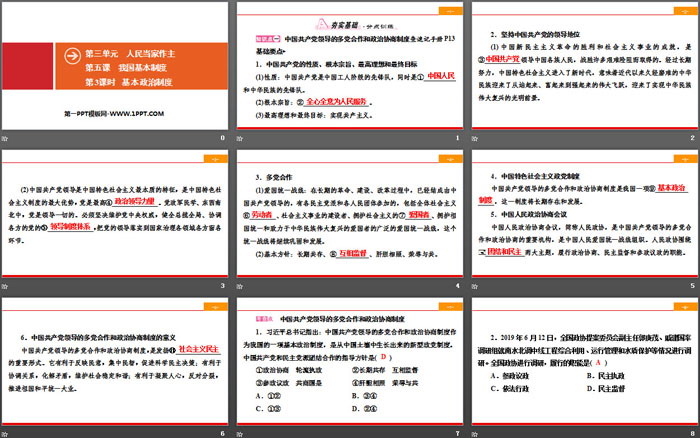Click the animation star icon under slide 8
The image size is (700, 438).
475,434
